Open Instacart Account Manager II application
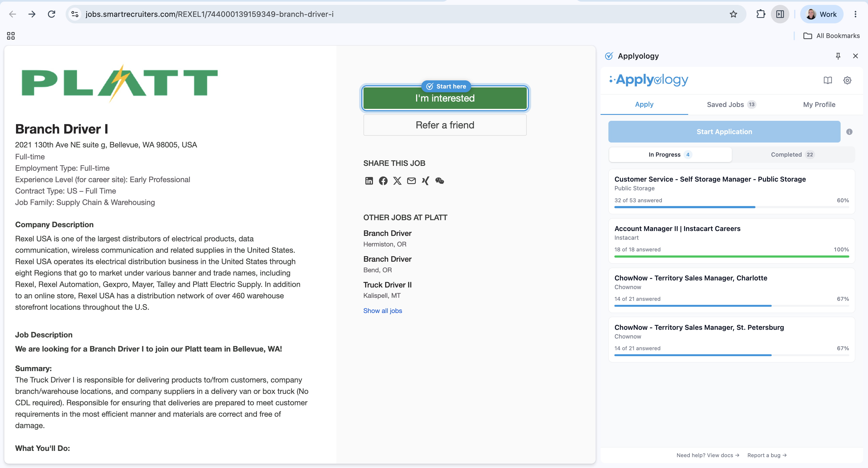 pos(732,241)
